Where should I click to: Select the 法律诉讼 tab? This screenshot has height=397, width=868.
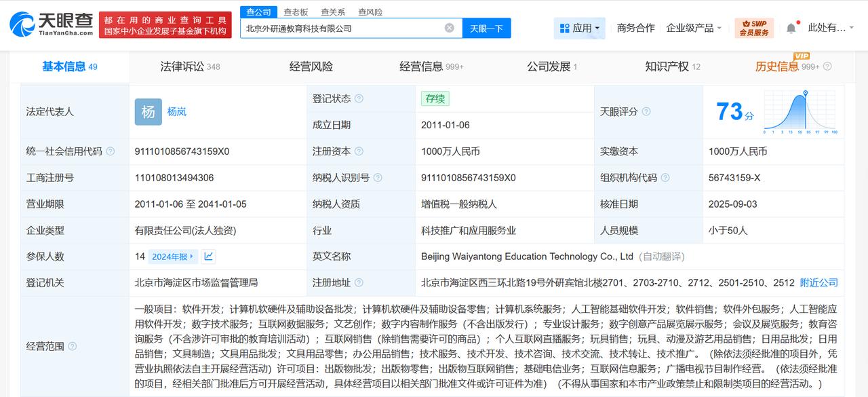190,67
